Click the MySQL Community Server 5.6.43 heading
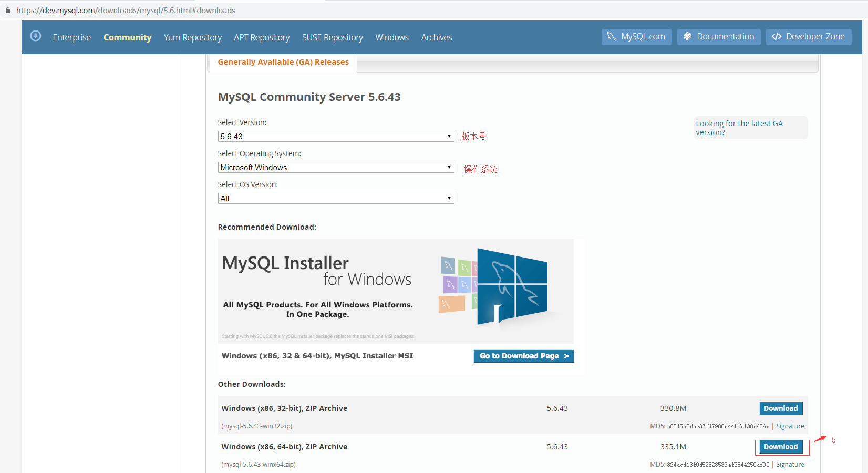This screenshot has width=868, height=473. tap(309, 97)
